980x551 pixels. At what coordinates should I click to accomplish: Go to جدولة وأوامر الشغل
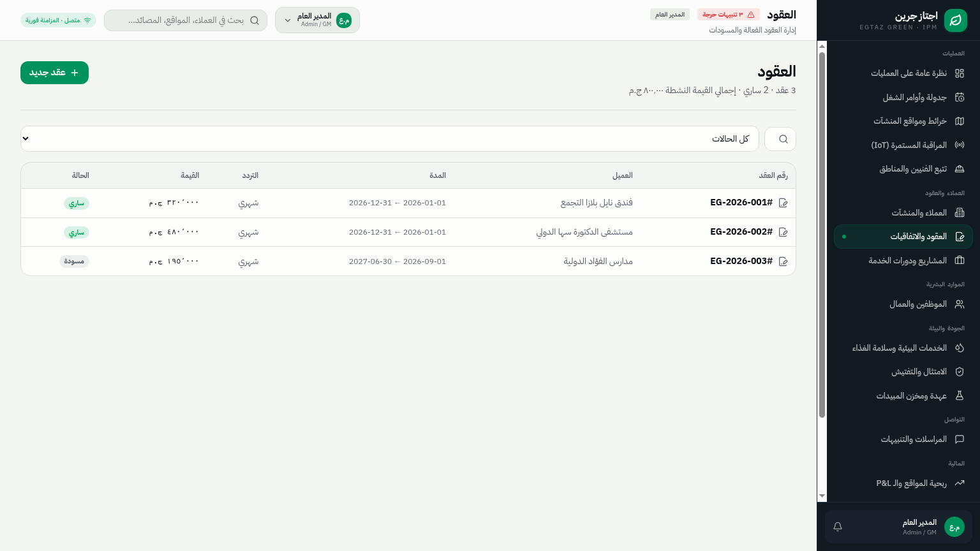(x=903, y=98)
